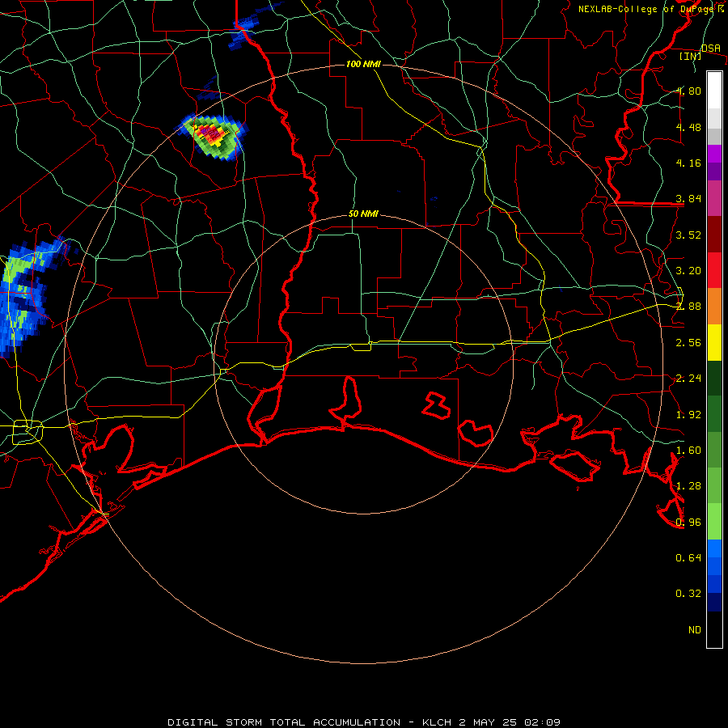Click the 3.20 legend value

tap(688, 270)
